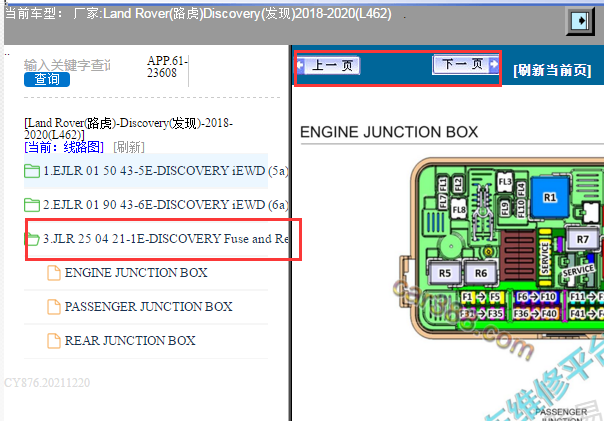604x421 pixels.
Task: Open REAR JUNCTION BOX page in tree
Action: 130,340
